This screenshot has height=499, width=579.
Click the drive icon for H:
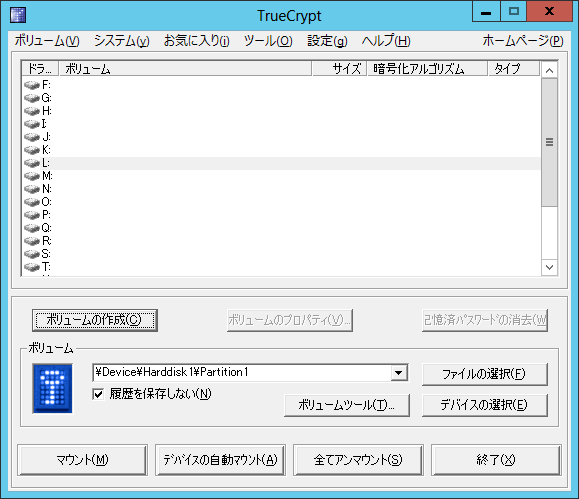tap(32, 111)
